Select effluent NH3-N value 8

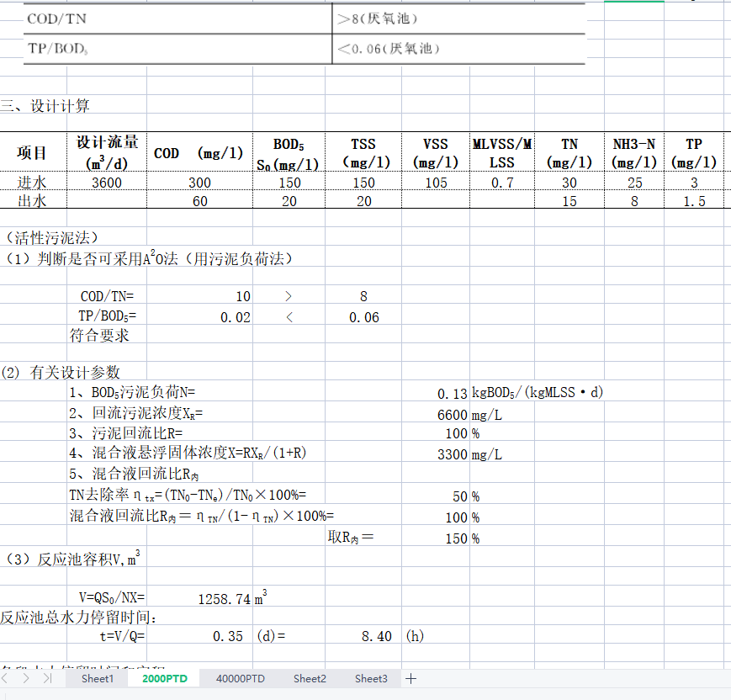pyautogui.click(x=634, y=201)
